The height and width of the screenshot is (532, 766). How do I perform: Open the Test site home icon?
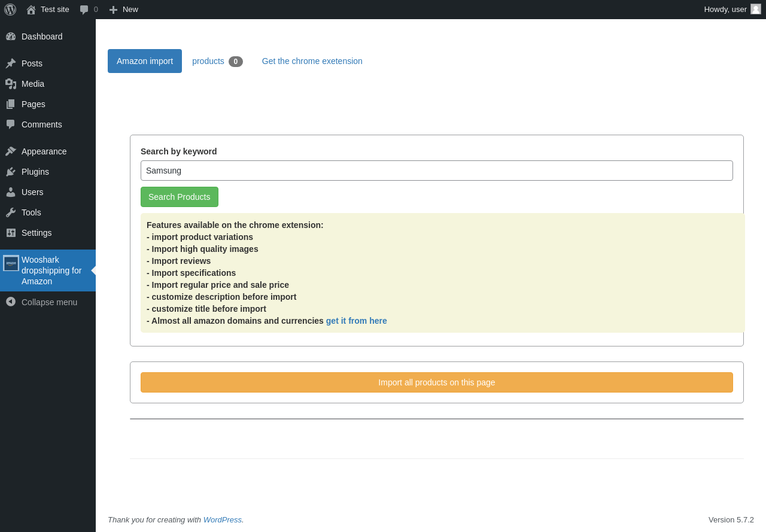(x=31, y=10)
